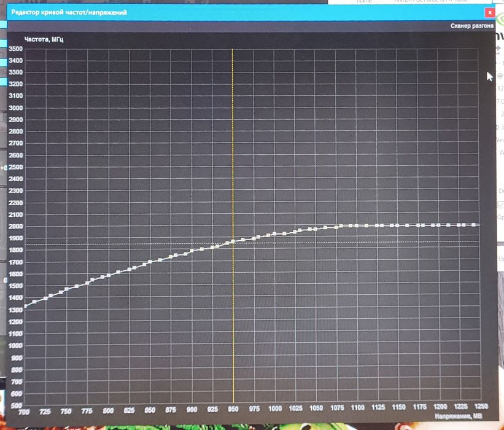The width and height of the screenshot is (504, 430).
Task: Click the 1225 voltage axis label
Action: tap(461, 407)
